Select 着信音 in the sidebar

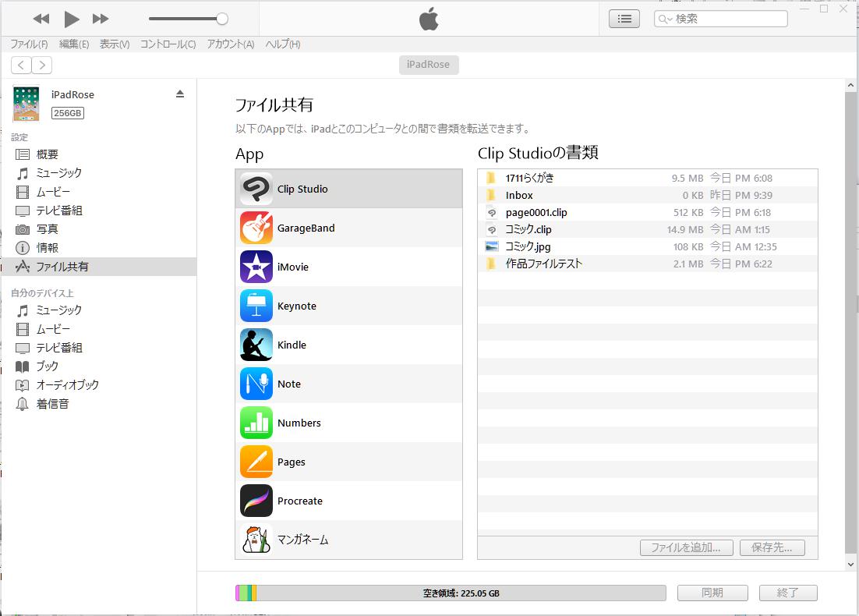[99, 404]
